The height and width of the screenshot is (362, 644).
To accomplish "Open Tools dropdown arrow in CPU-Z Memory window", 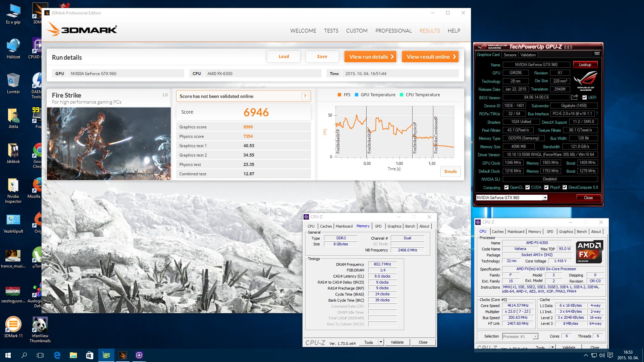I will [381, 342].
